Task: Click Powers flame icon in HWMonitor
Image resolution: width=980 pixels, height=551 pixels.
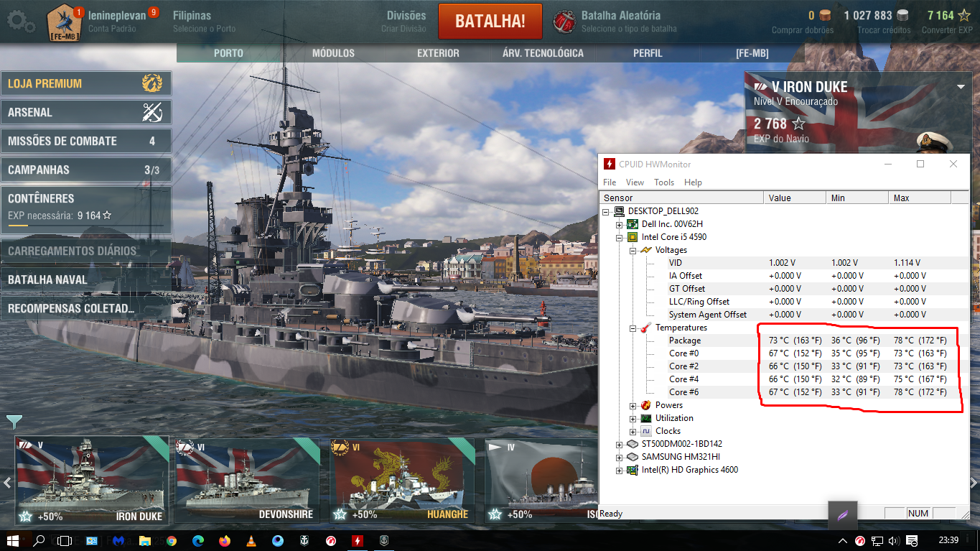Action: 646,405
